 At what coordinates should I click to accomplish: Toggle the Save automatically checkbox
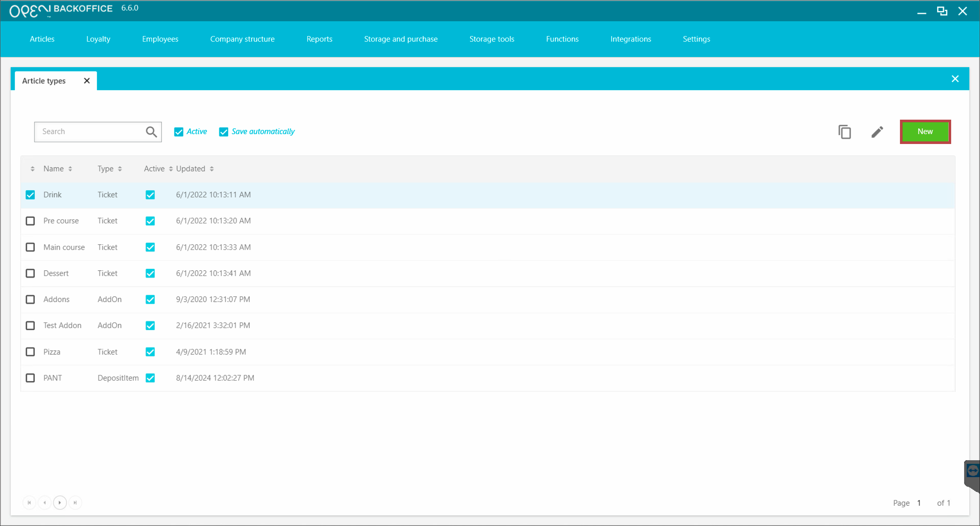point(224,132)
